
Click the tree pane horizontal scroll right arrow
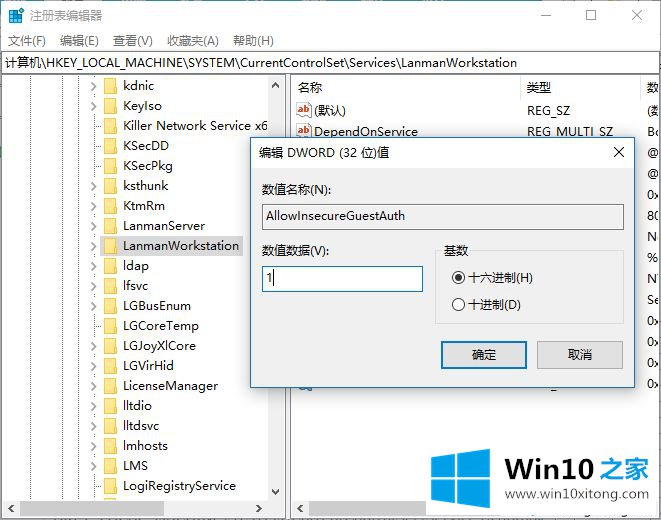tap(259, 508)
